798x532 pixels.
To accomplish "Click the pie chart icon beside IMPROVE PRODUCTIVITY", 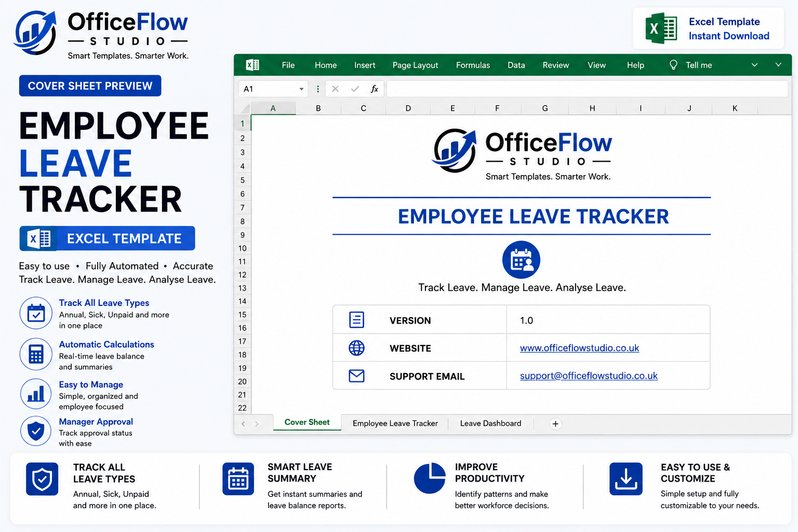I will pos(430,478).
